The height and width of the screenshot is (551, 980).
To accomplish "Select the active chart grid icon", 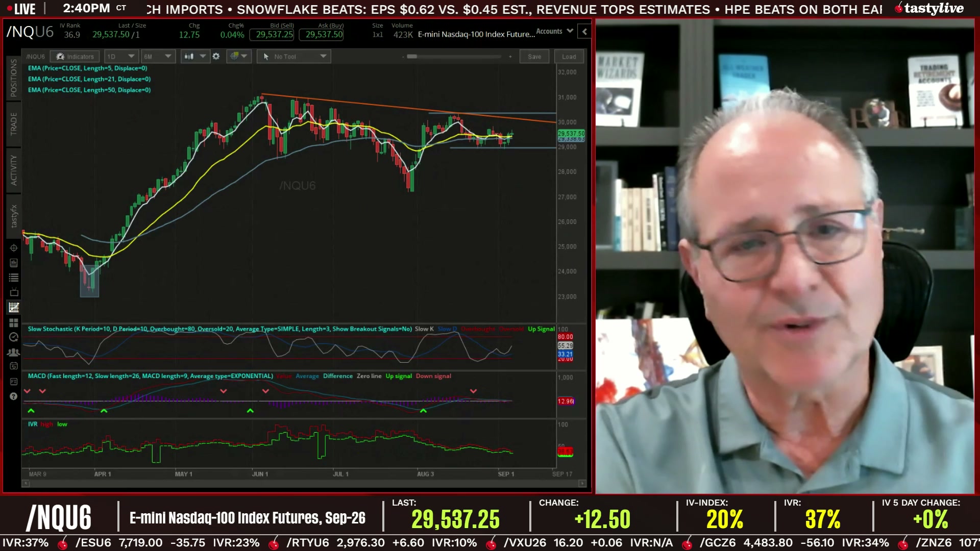I will click(14, 307).
